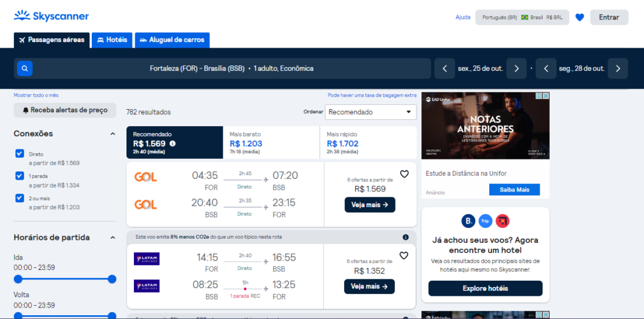Click the Skyscanner logo
The image size is (644, 319).
click(x=52, y=16)
